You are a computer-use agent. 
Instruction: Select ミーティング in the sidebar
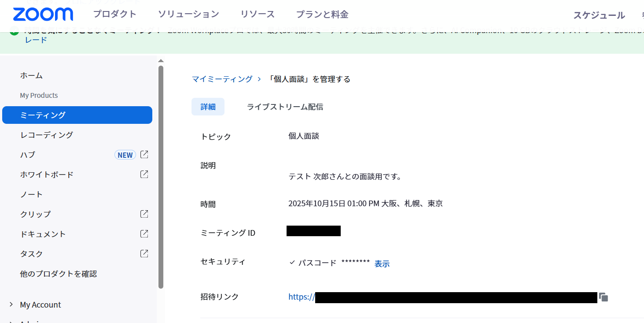coord(77,115)
